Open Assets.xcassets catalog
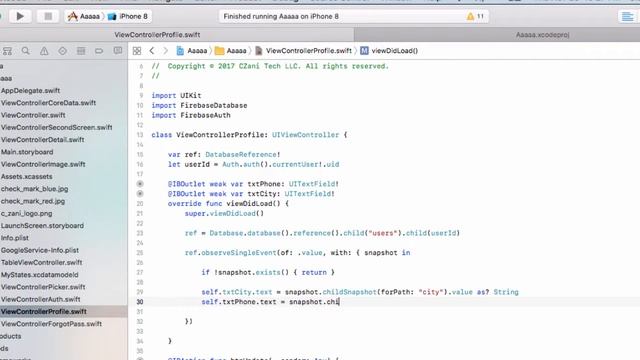The width and height of the screenshot is (640, 360). click(27, 176)
